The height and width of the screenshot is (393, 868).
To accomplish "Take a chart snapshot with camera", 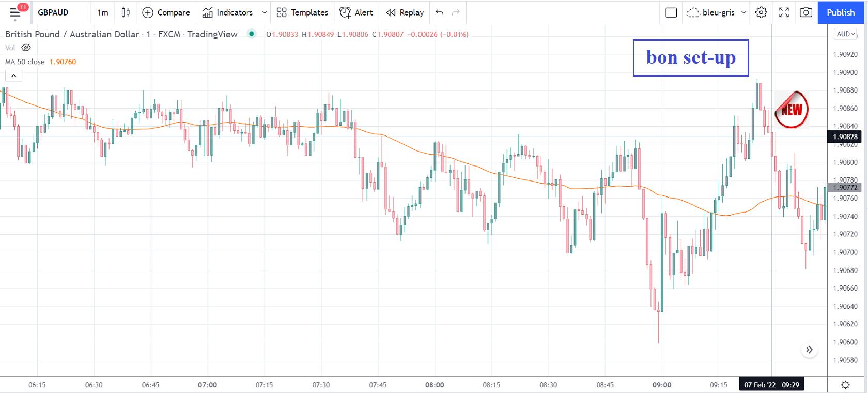I will pyautogui.click(x=806, y=12).
